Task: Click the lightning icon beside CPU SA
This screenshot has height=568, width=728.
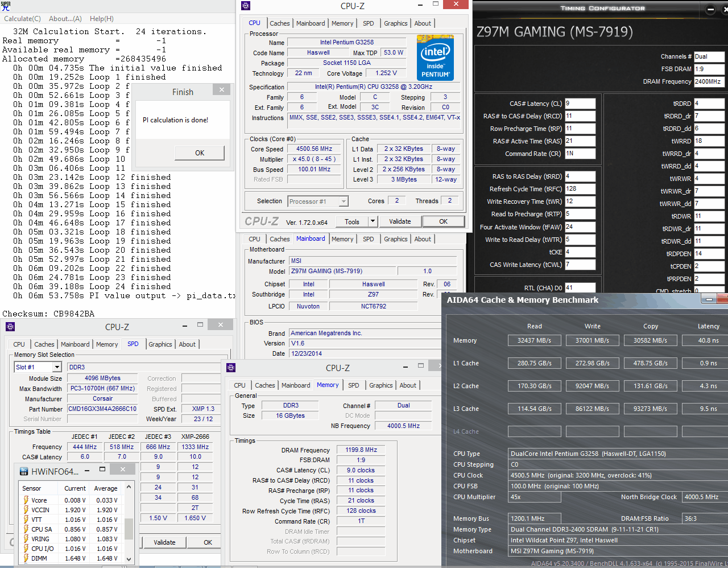Action: 26,529
